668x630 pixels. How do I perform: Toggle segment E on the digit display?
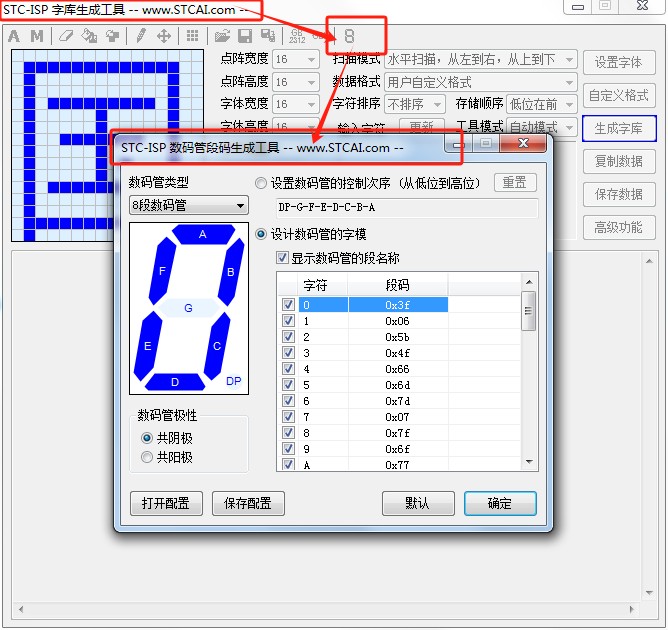coord(147,345)
